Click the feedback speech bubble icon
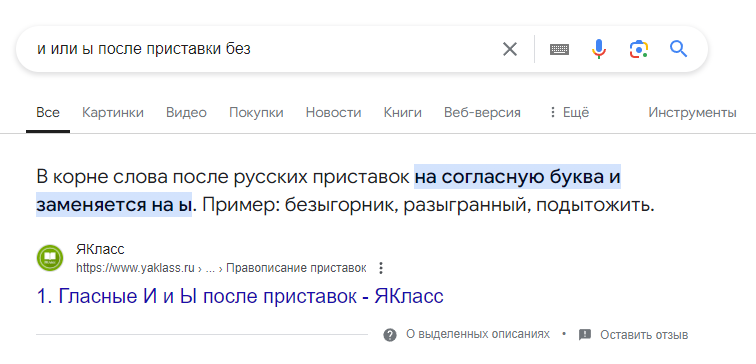Viewport: 756px width, 364px height. pos(585,335)
